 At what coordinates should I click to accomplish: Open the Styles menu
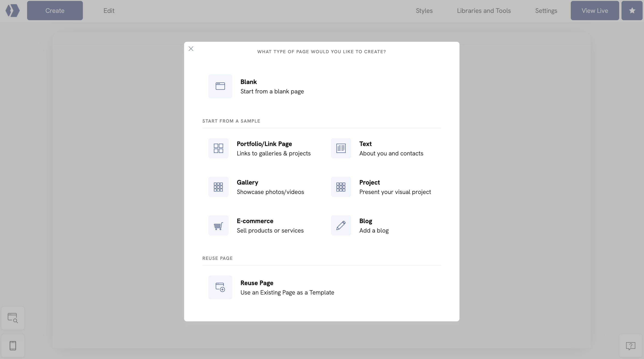[x=424, y=11]
